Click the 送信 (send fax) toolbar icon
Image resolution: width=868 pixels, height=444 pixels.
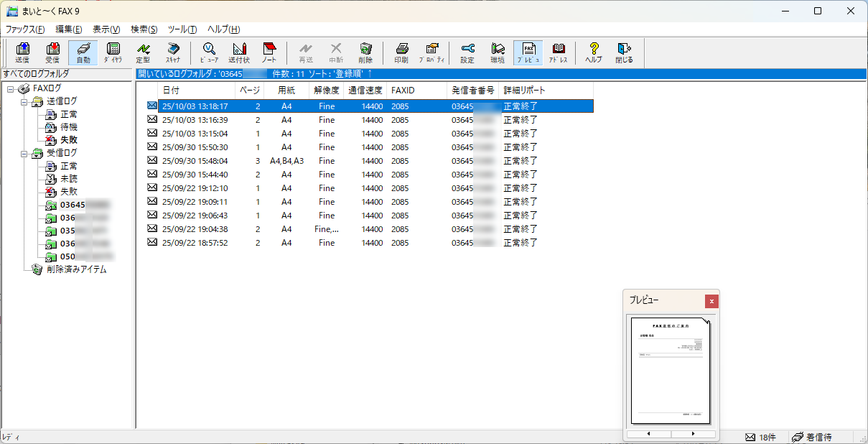pos(22,52)
